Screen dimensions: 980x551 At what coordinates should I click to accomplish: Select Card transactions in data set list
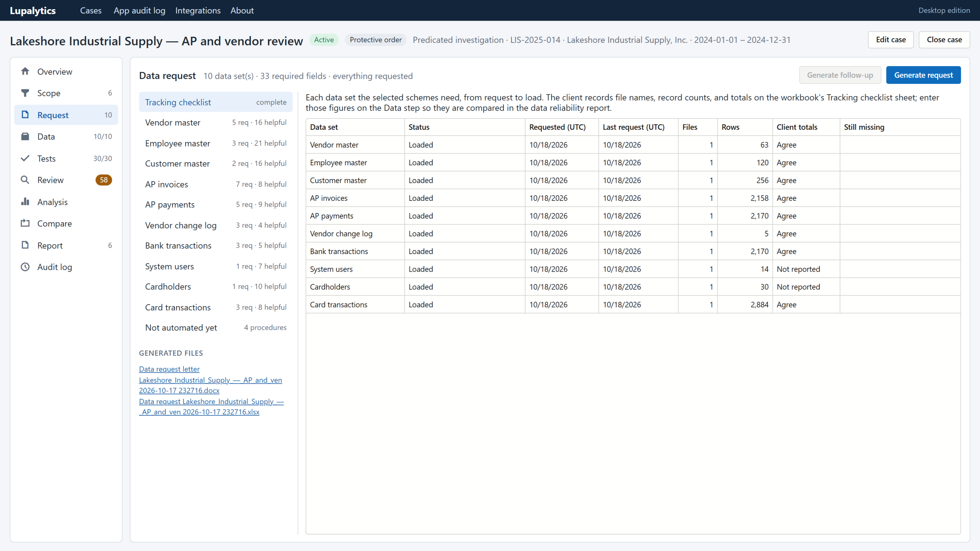[216, 307]
